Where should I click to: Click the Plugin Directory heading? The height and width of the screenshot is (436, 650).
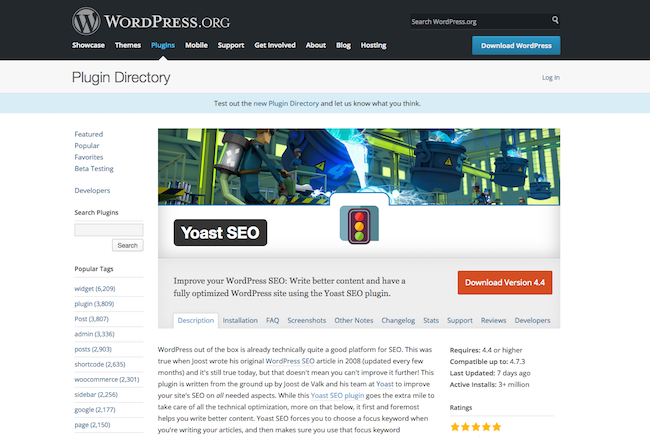coord(121,78)
